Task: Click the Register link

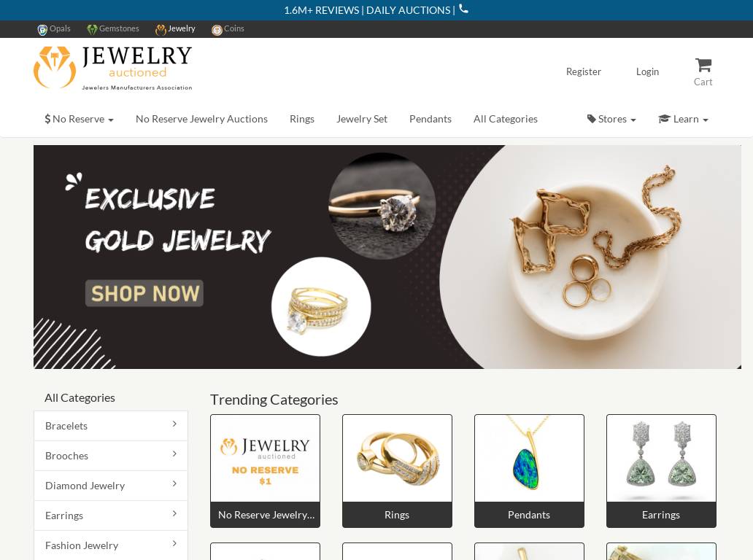Action: pyautogui.click(x=584, y=71)
